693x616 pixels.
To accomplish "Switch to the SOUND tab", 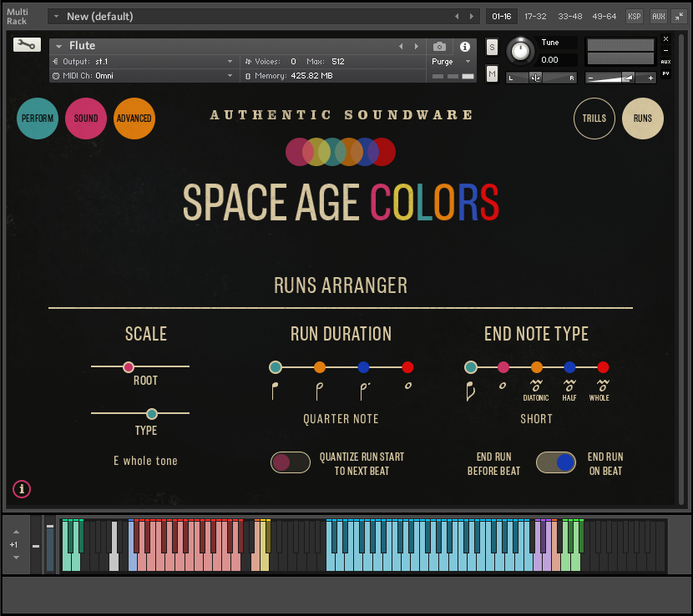I will [x=86, y=119].
